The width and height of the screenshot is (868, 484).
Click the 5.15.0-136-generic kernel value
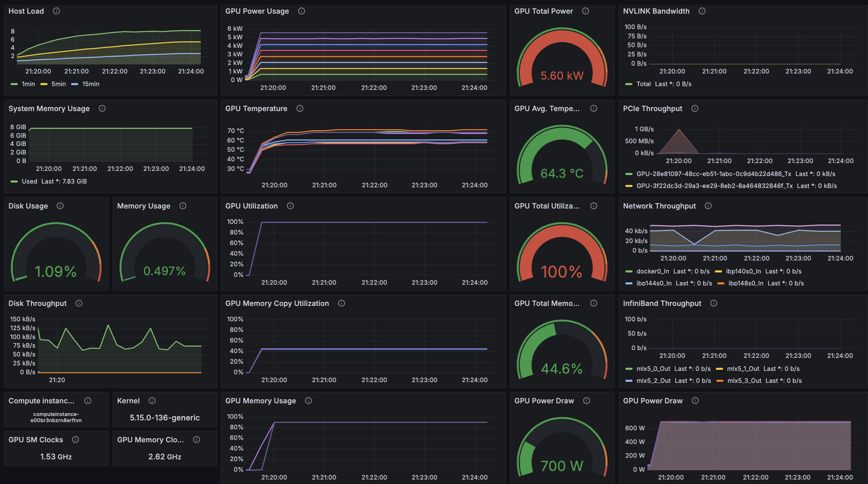point(165,418)
